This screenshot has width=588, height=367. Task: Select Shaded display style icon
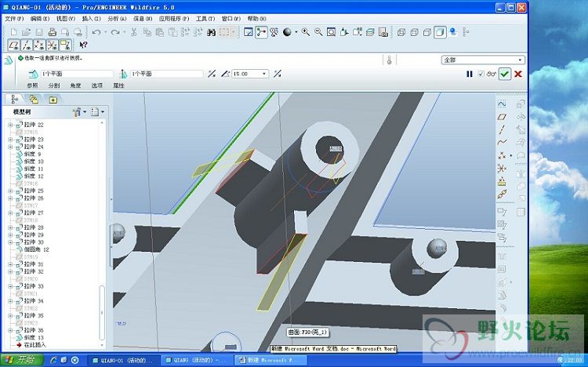[441, 32]
